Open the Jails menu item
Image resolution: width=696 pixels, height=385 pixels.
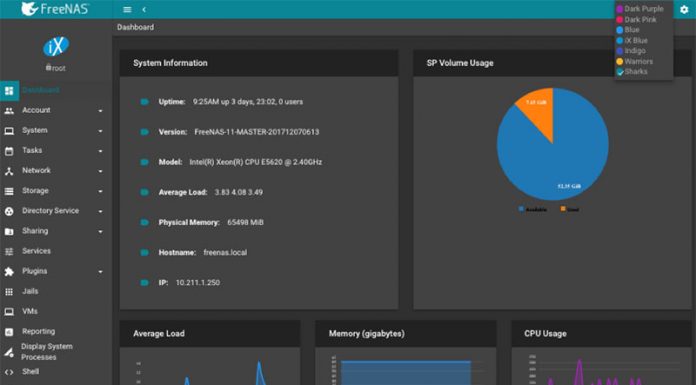point(30,291)
